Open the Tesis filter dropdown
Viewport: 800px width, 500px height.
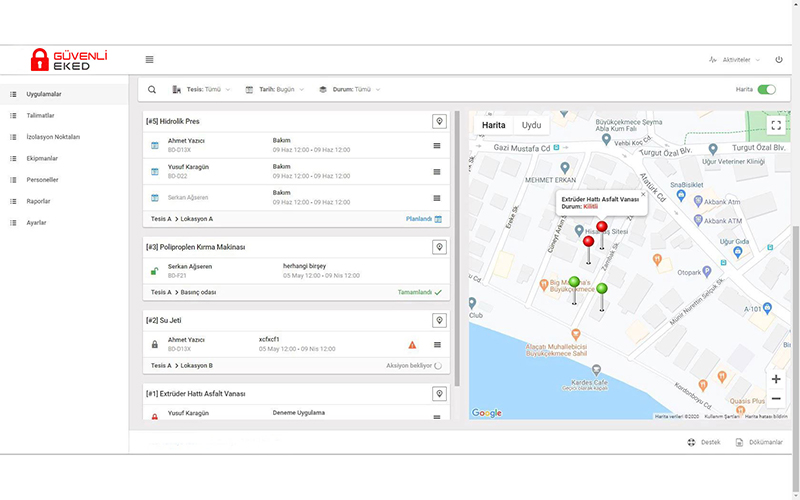[x=202, y=90]
